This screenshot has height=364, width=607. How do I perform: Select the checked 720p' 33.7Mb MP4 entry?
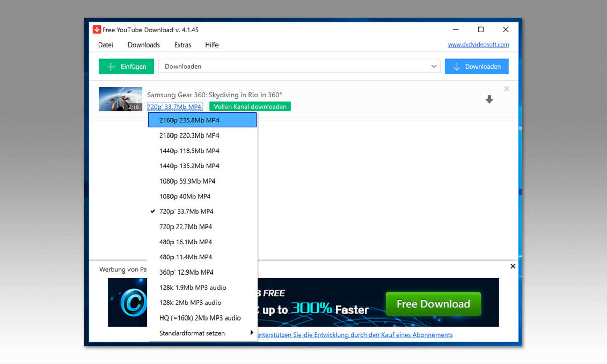pos(203,211)
